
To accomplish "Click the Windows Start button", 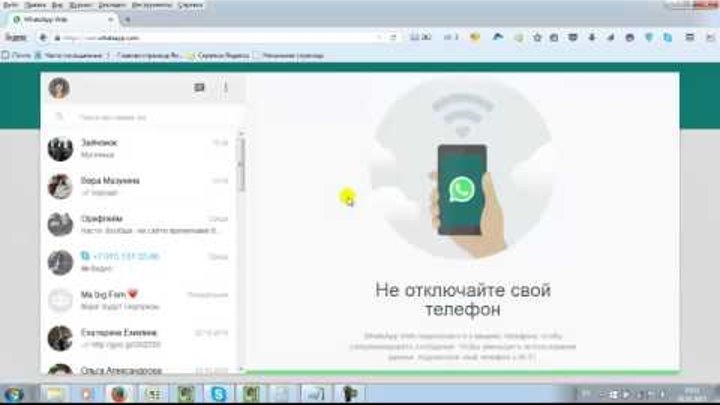I will pyautogui.click(x=13, y=394).
